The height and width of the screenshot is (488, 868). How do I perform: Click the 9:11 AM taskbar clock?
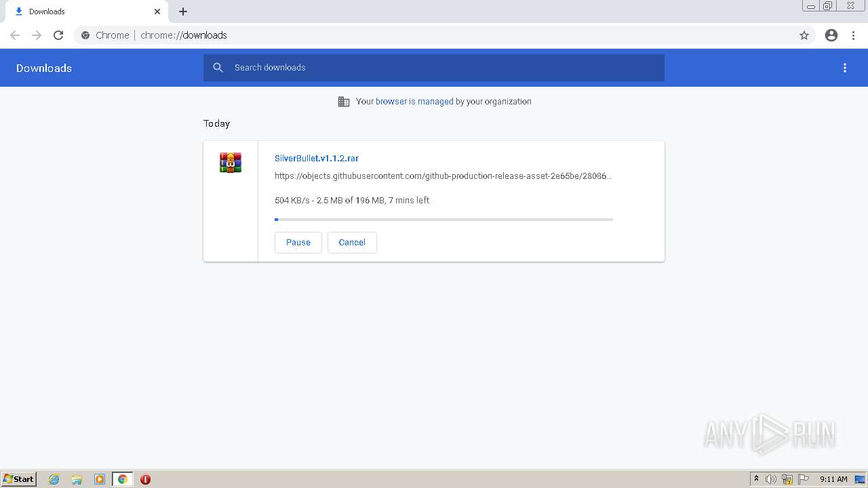833,479
